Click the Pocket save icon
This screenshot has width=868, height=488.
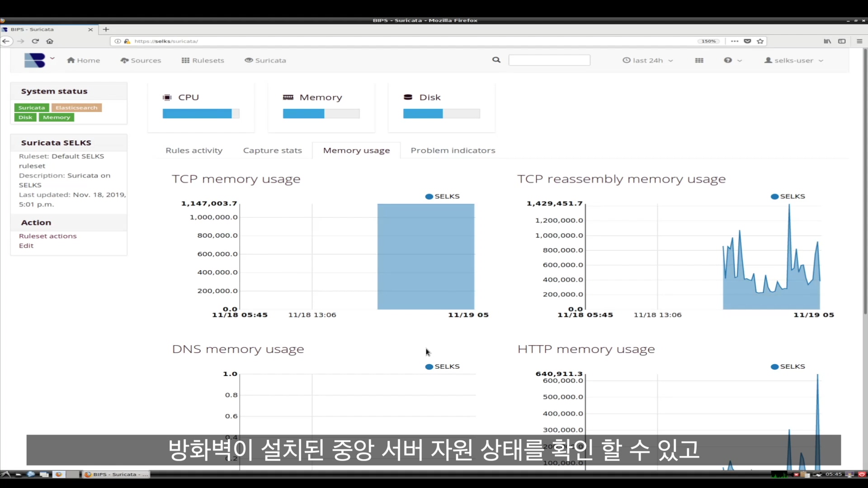pyautogui.click(x=748, y=41)
